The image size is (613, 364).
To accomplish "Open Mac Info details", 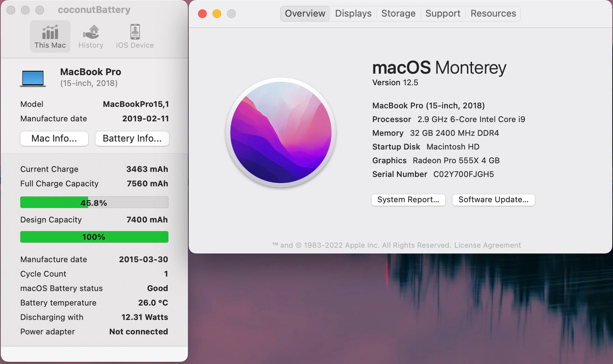I will coord(54,139).
